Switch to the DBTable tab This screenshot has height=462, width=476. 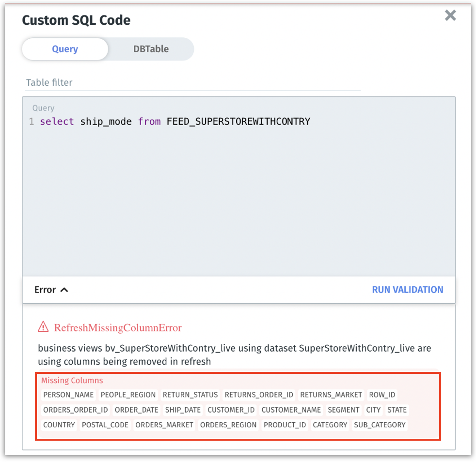pyautogui.click(x=151, y=49)
